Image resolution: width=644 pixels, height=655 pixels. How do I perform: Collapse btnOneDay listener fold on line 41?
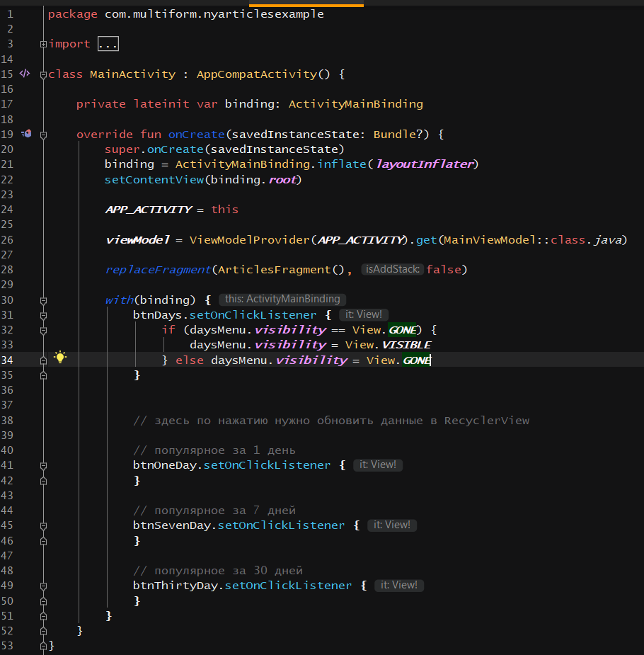coord(43,466)
